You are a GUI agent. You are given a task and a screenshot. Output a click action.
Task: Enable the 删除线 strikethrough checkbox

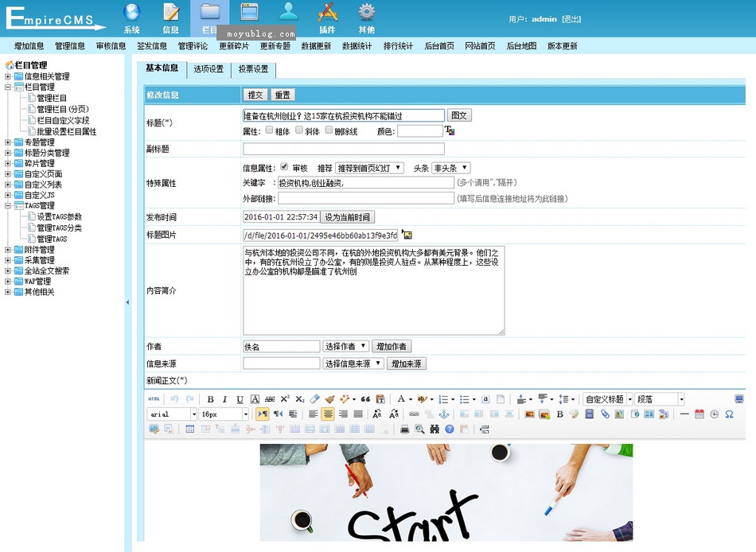[329, 130]
